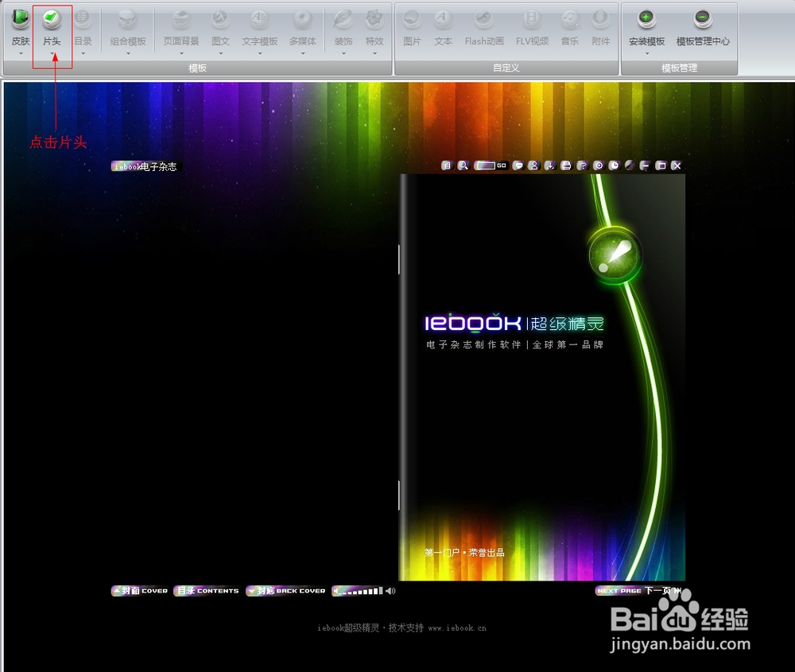Screen dimensions: 795x672
Task: Select the 特效 special effects icon
Action: coord(374,19)
